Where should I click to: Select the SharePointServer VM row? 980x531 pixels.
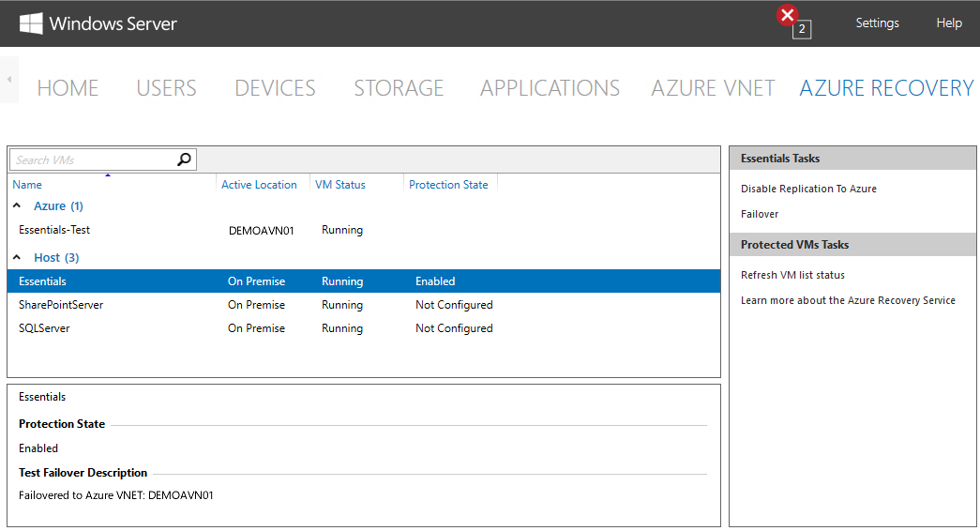tap(364, 305)
